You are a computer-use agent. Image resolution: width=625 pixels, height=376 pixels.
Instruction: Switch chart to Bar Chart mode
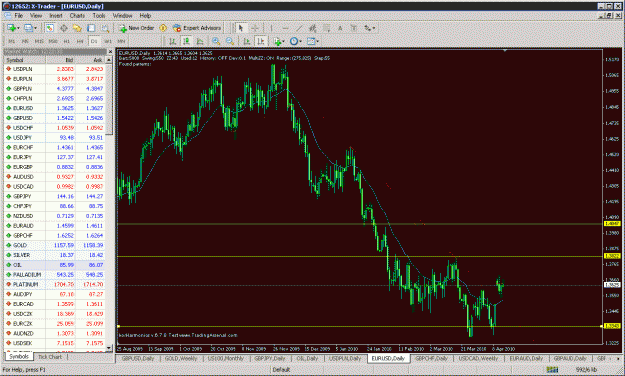pyautogui.click(x=172, y=41)
